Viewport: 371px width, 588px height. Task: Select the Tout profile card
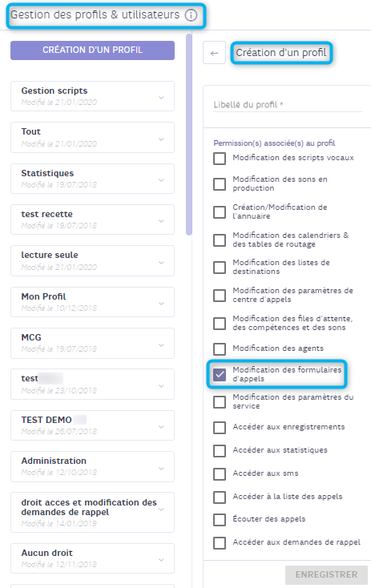[x=92, y=137]
